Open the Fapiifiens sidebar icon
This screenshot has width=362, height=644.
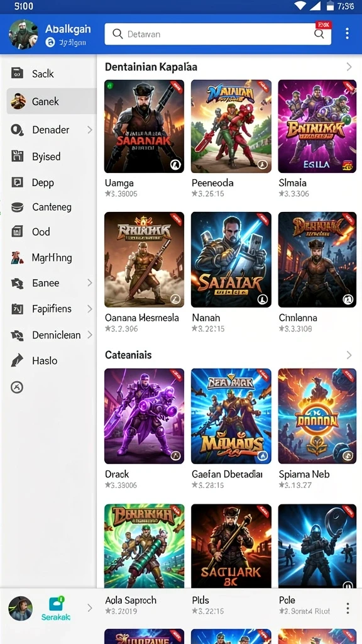point(17,309)
